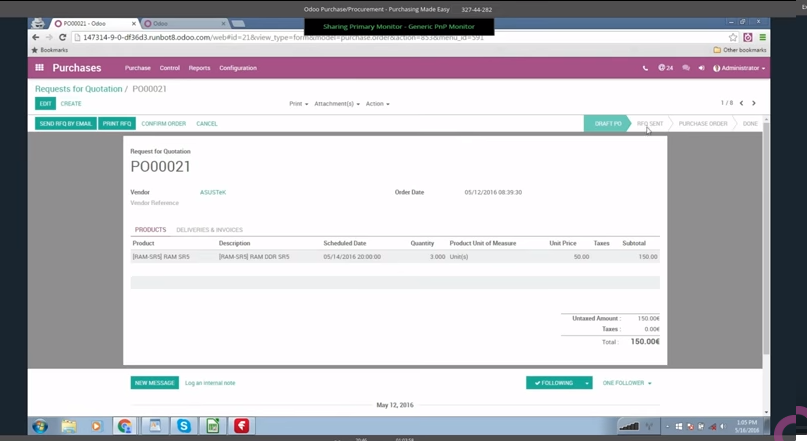
Task: Click the phone call icon in navbar
Action: pos(645,68)
